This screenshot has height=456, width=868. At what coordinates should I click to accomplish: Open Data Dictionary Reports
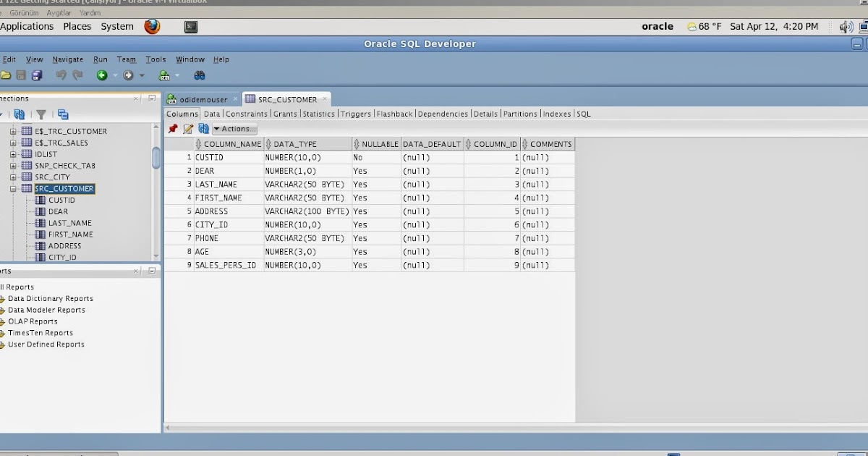pos(50,298)
